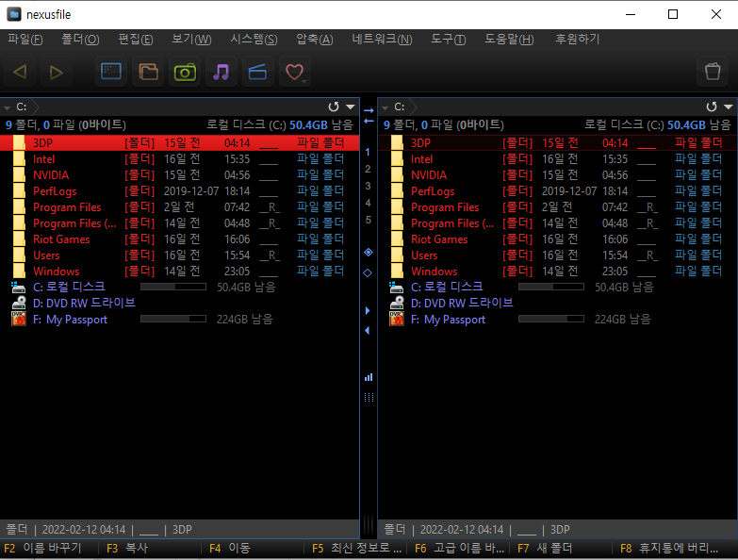Select the NVIDIA folder in right panel
The height and width of the screenshot is (560, 738).
click(557, 175)
